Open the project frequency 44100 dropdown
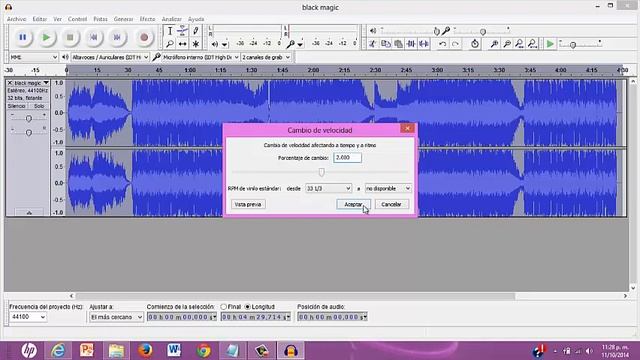The height and width of the screenshot is (360, 640). [x=28, y=317]
